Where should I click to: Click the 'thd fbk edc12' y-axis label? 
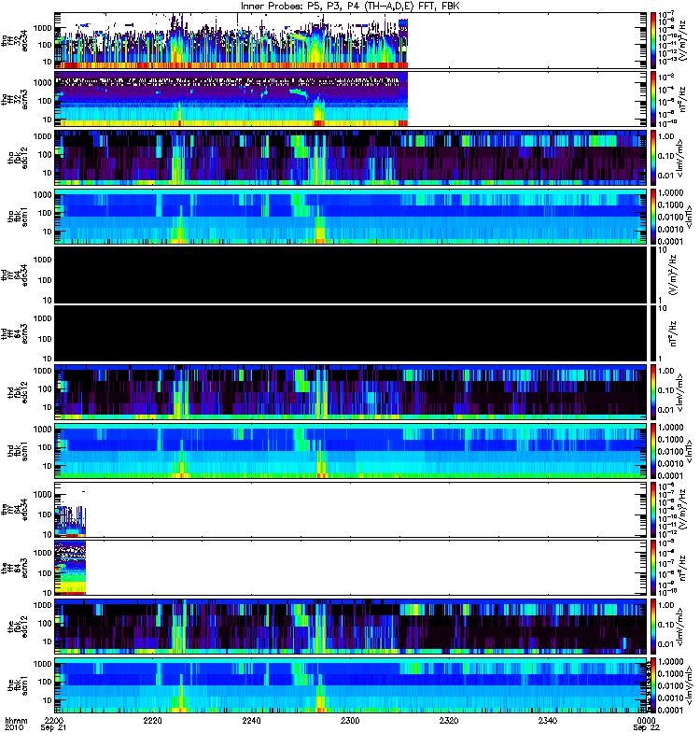point(18,392)
